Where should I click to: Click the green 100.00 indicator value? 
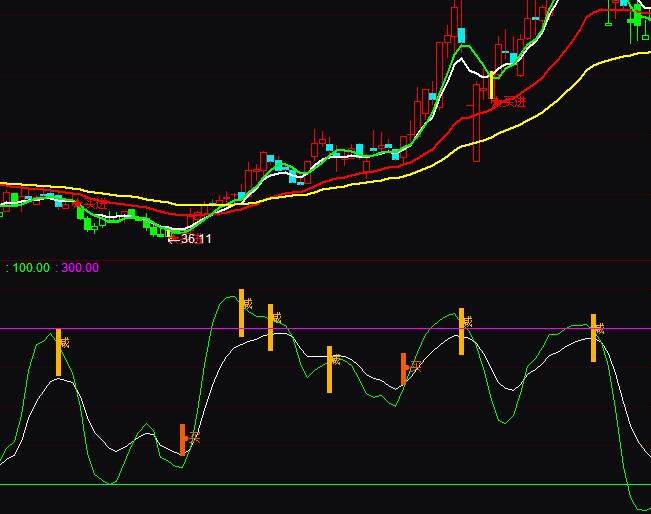(x=30, y=268)
